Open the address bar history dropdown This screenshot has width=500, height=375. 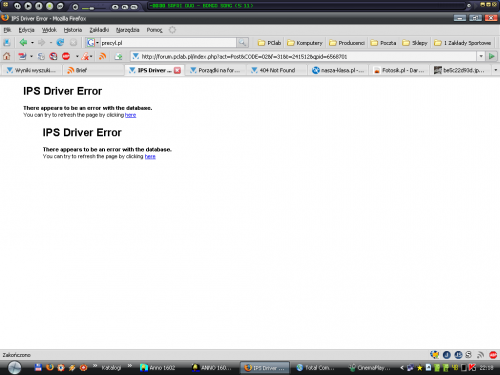tap(481, 56)
